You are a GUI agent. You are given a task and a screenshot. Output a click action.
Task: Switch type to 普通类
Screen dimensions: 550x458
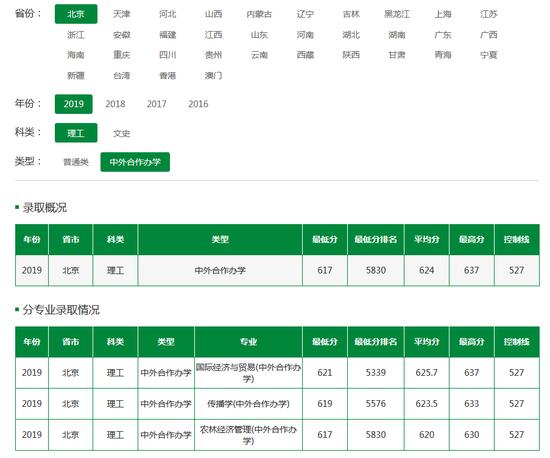pos(76,162)
